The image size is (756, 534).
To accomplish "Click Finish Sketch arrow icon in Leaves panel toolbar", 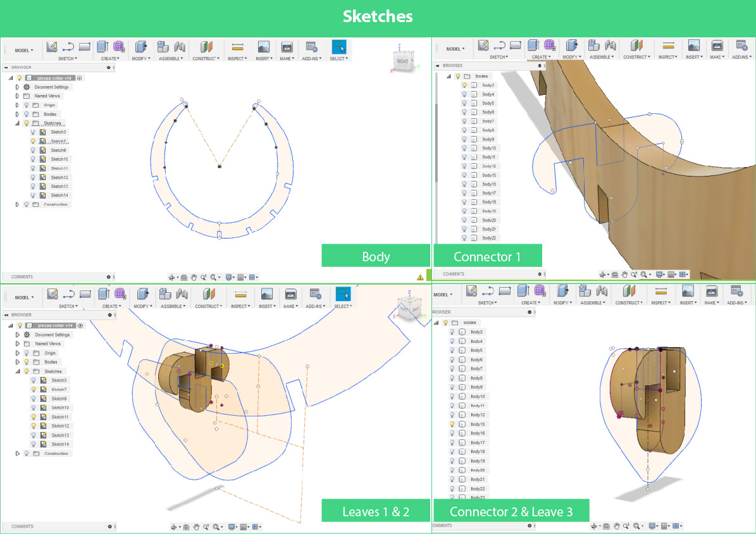I will click(68, 294).
